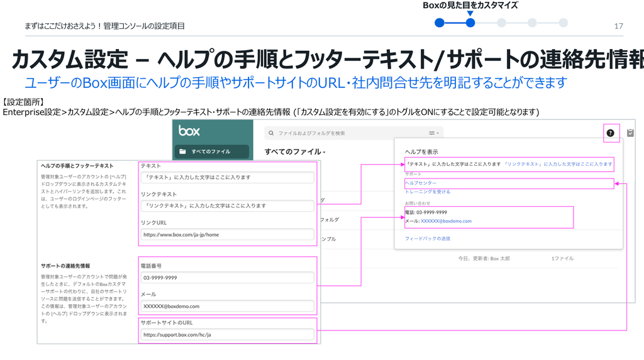Click フィードバックの送信 link
Viewport: 644px width, 360px height.
click(427, 239)
